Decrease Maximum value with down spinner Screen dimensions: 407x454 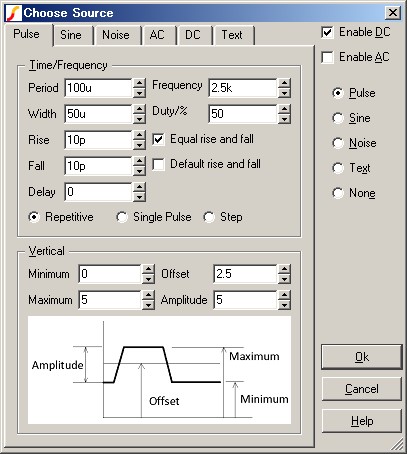[x=148, y=305]
